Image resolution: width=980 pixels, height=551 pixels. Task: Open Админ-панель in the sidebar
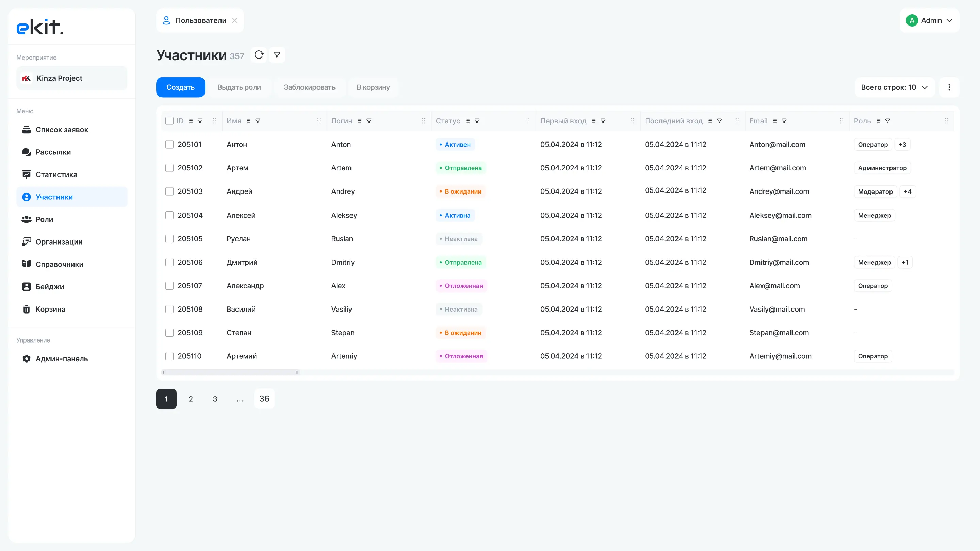pos(72,358)
